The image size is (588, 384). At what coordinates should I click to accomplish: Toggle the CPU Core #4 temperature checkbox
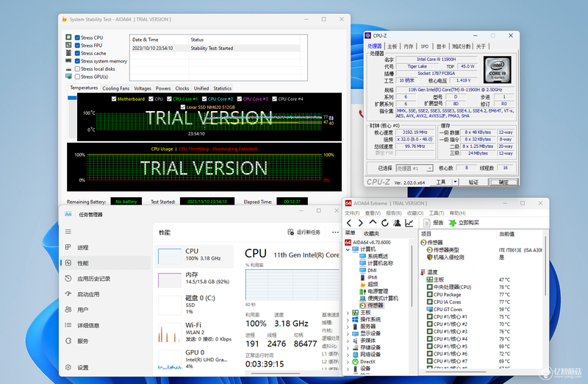pos(274,99)
